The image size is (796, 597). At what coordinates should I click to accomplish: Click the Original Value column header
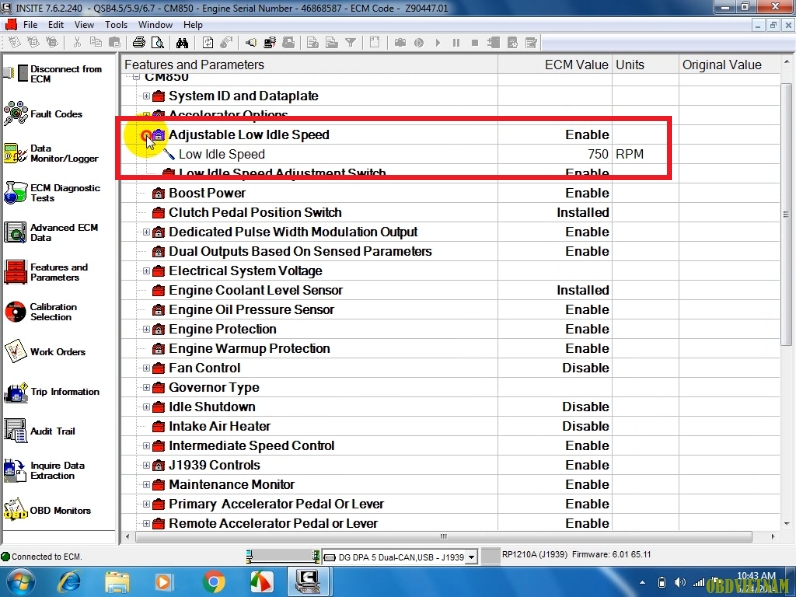click(x=729, y=64)
